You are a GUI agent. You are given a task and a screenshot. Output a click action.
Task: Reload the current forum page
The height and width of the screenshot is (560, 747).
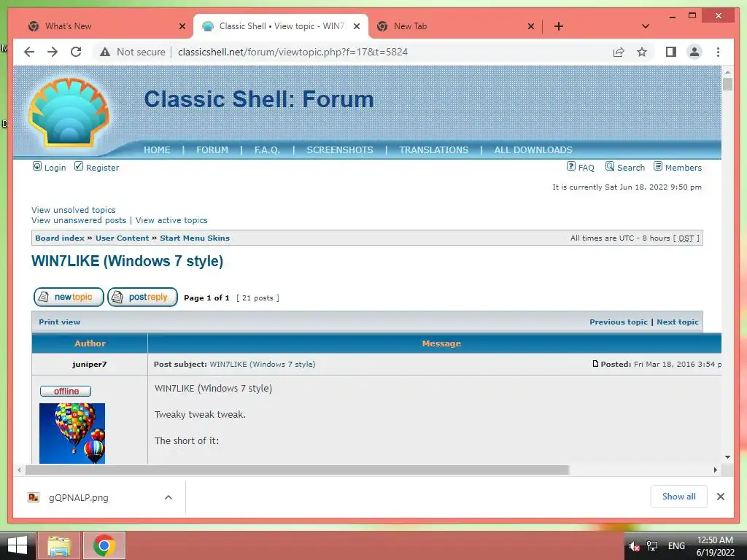tap(76, 52)
